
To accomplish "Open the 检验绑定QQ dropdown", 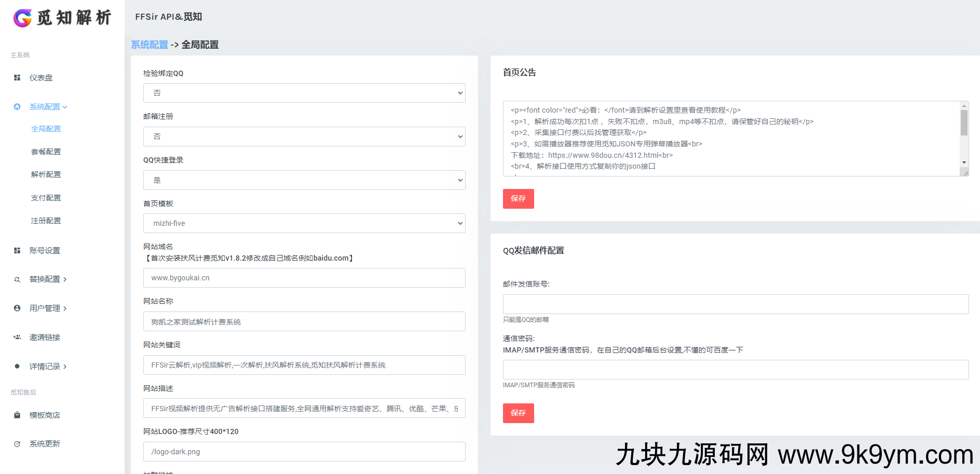I will pos(304,92).
